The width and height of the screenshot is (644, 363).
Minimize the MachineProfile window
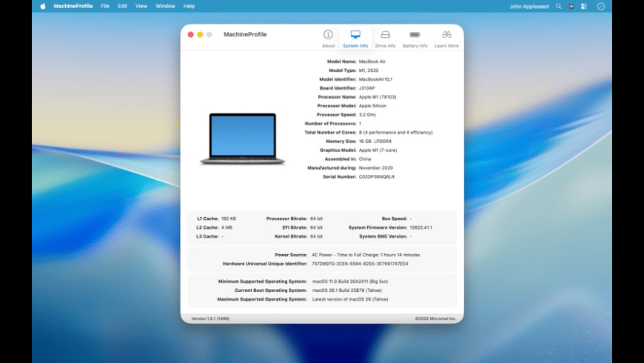(x=200, y=35)
